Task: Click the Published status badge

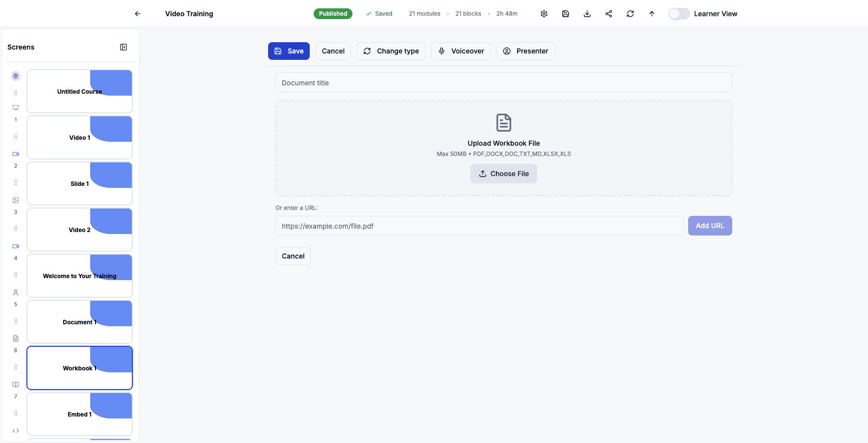Action: [x=333, y=13]
